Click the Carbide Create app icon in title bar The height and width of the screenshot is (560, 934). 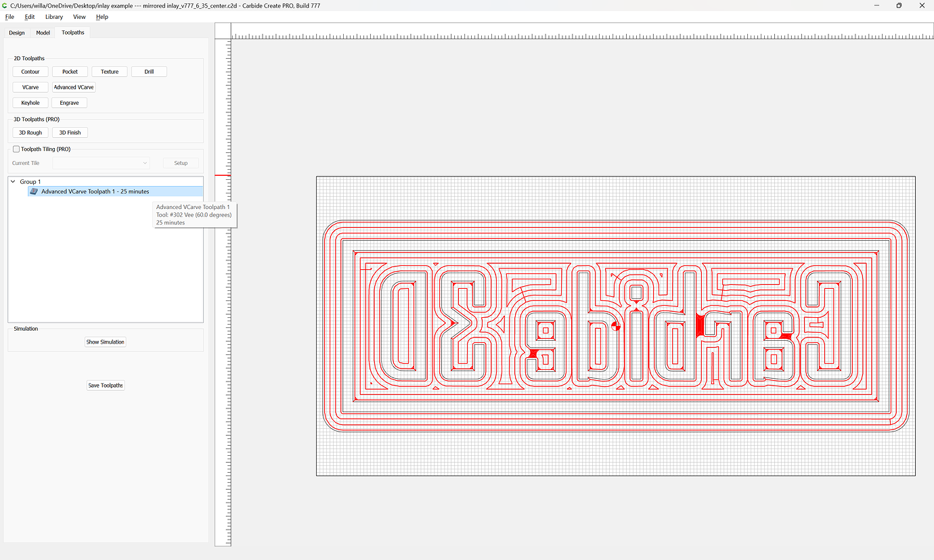click(5, 5)
